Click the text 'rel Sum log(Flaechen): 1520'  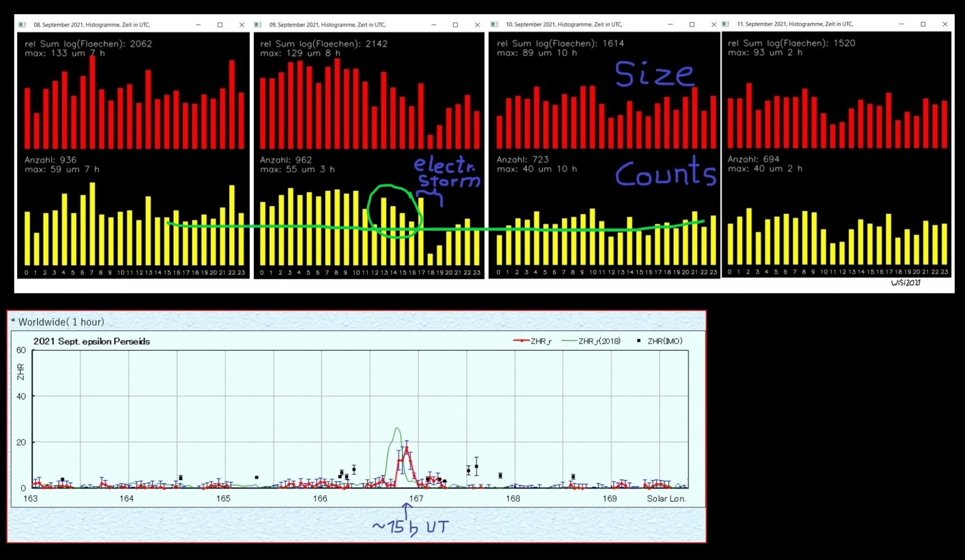[792, 43]
